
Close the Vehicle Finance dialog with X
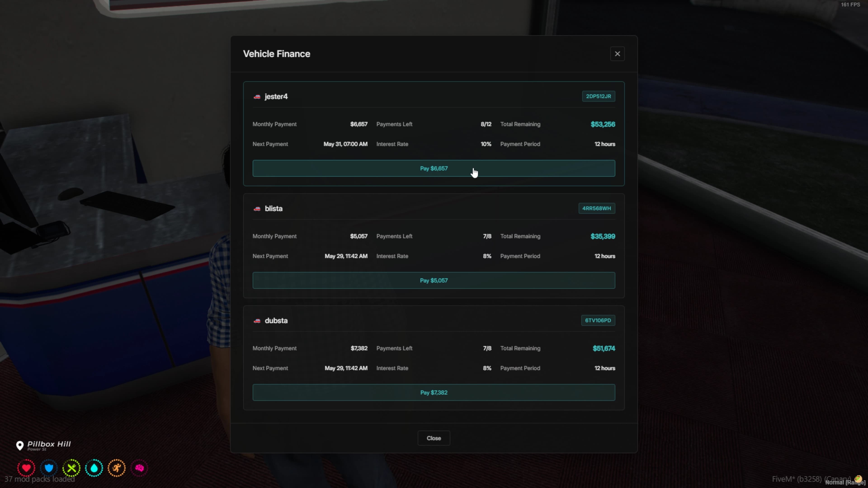click(x=617, y=54)
